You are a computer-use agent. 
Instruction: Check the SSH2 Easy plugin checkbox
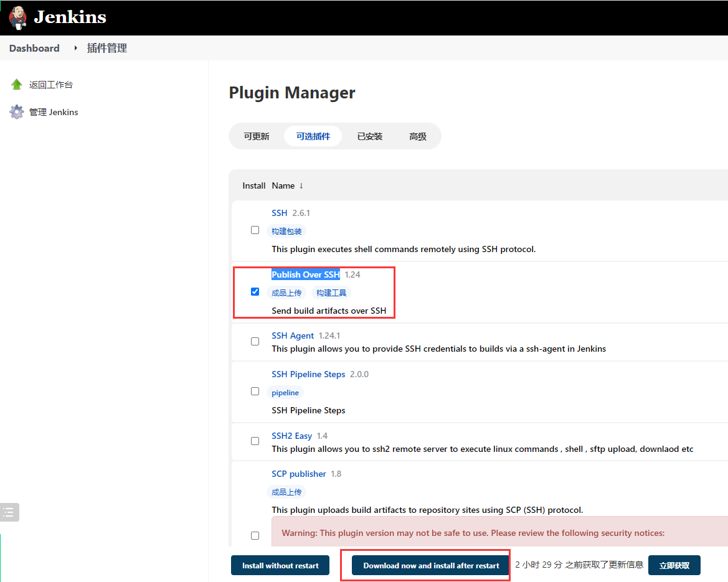(x=255, y=441)
